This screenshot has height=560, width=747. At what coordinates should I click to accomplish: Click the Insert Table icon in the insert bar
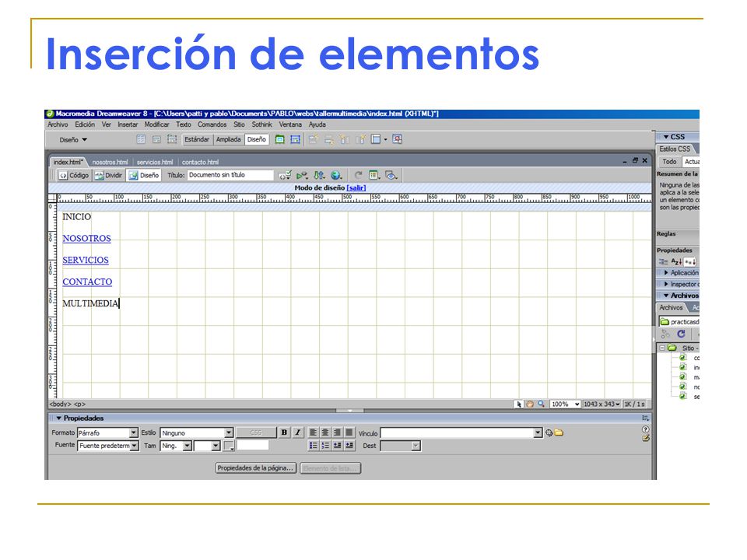pyautogui.click(x=141, y=139)
